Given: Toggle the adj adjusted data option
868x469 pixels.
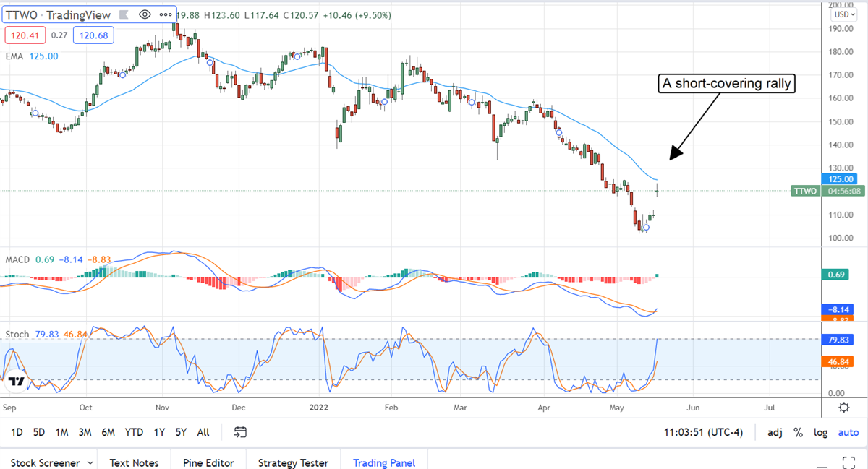Looking at the screenshot, I should (775, 432).
